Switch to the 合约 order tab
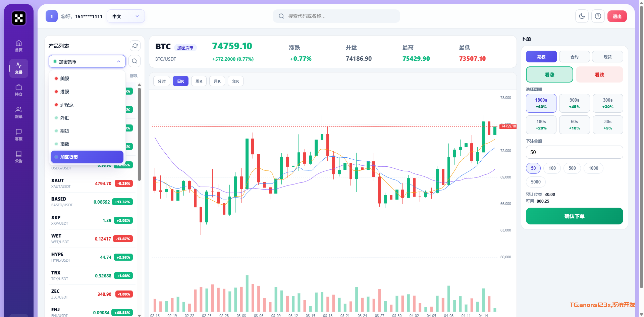Image resolution: width=644 pixels, height=317 pixels. [x=574, y=57]
